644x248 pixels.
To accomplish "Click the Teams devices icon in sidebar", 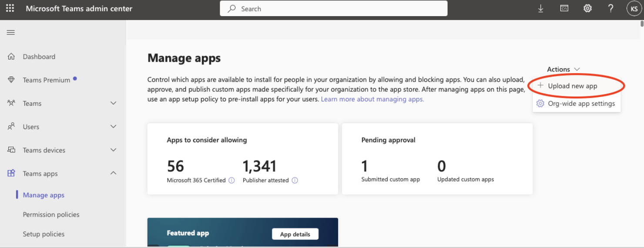I will [x=11, y=150].
